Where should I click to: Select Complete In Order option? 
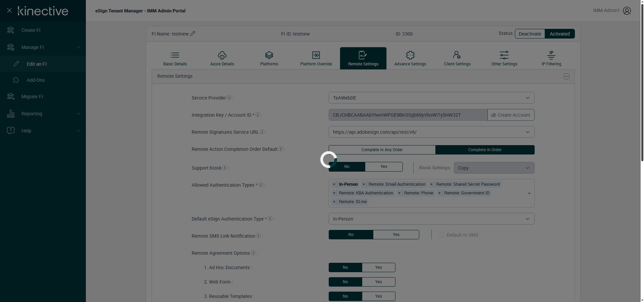click(x=485, y=150)
